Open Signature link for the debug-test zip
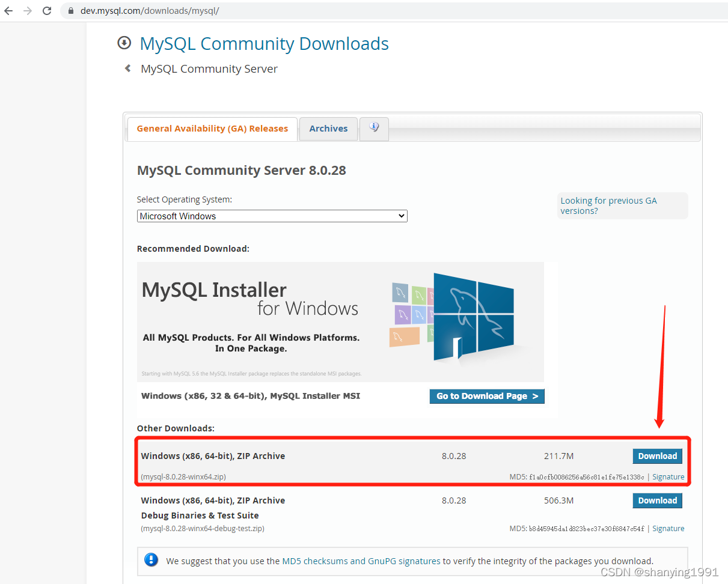728x584 pixels. pos(668,529)
